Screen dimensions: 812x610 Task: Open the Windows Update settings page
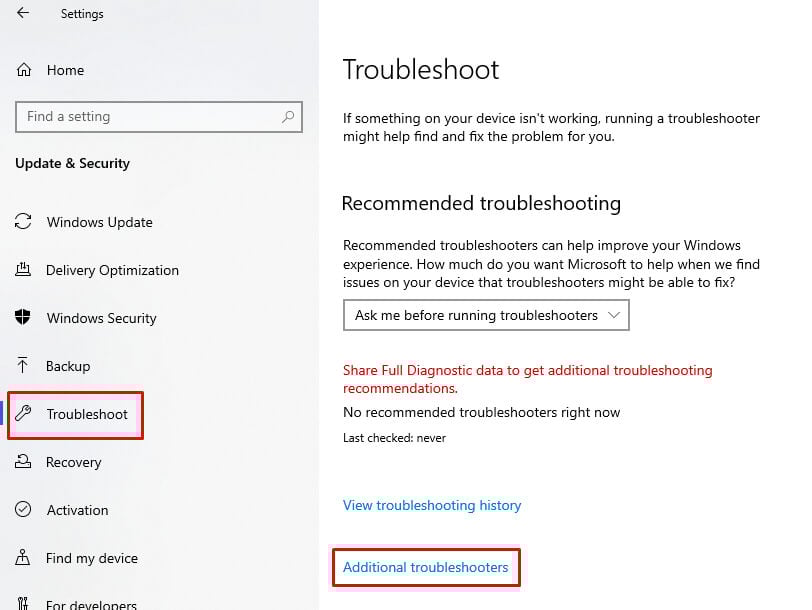[99, 222]
